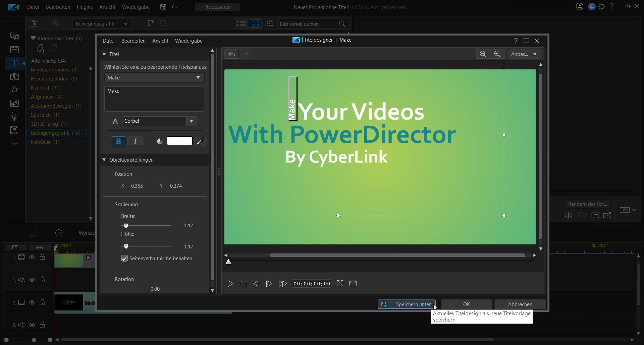Screen dimensions: 644x345
Task: Click the Produzieren button
Action: point(217,7)
